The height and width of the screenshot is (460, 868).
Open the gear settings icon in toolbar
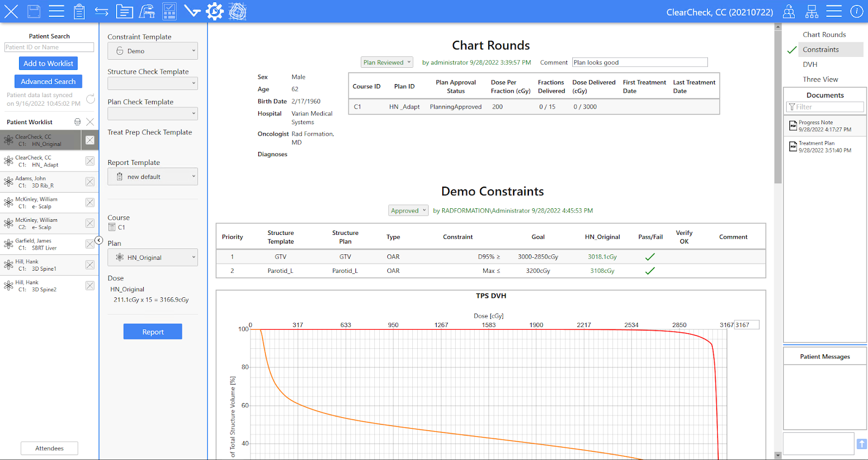[x=215, y=11]
